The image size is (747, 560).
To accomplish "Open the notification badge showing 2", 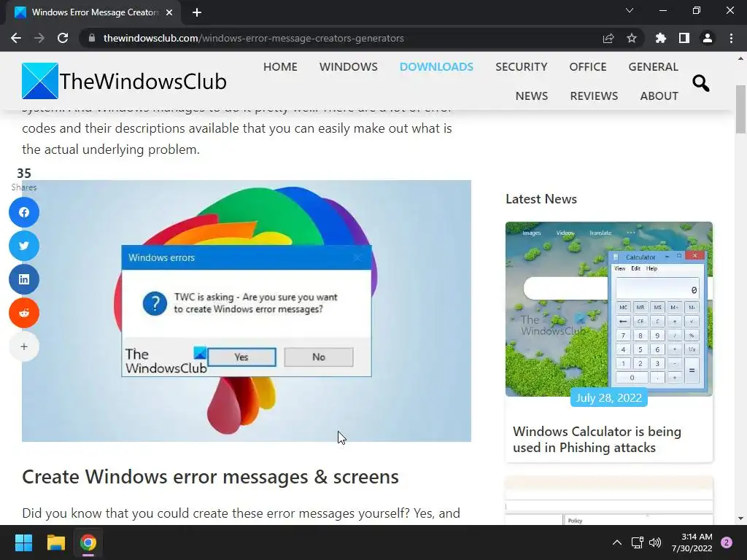I will coord(727,542).
